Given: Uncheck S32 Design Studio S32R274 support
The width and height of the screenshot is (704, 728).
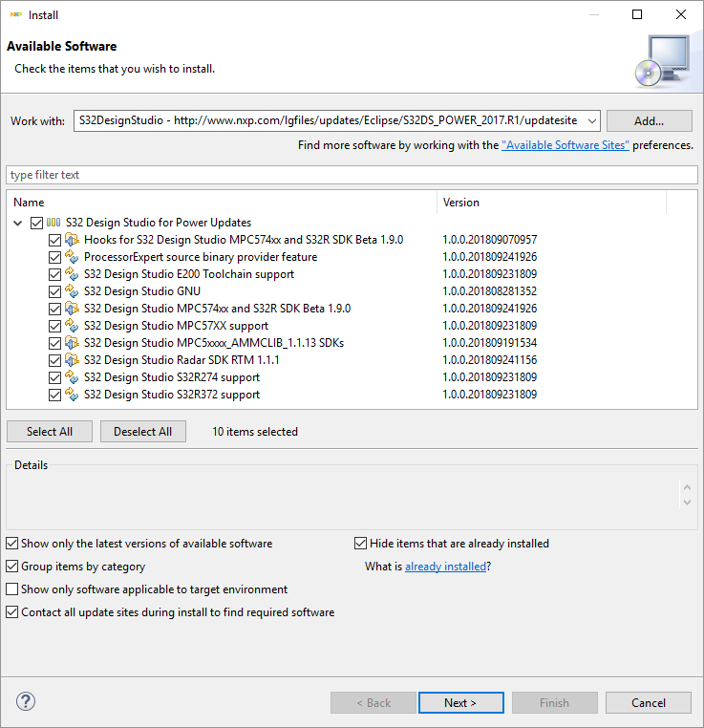Looking at the screenshot, I should click(x=54, y=377).
